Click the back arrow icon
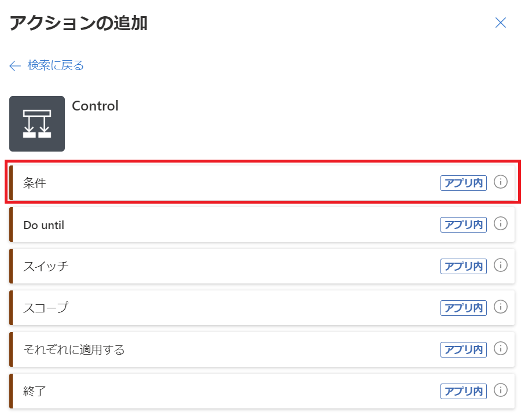The height and width of the screenshot is (420, 525). click(15, 65)
